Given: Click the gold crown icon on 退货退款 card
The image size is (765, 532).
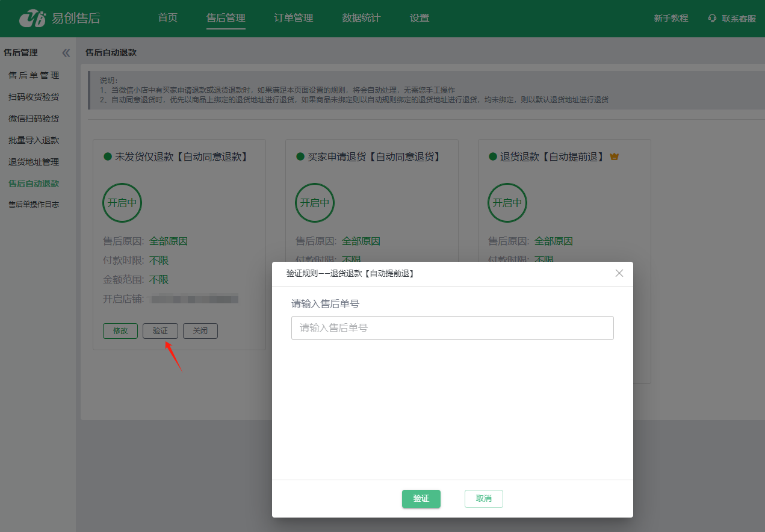Looking at the screenshot, I should click(615, 156).
